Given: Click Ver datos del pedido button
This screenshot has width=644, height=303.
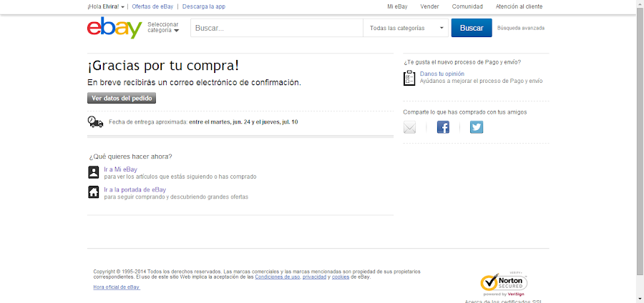Looking at the screenshot, I should point(122,99).
